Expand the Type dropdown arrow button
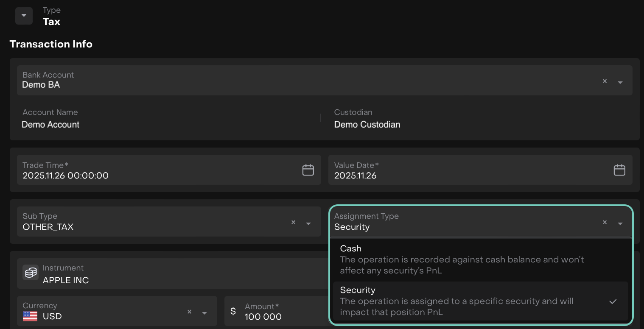This screenshot has height=329, width=644. point(24,16)
